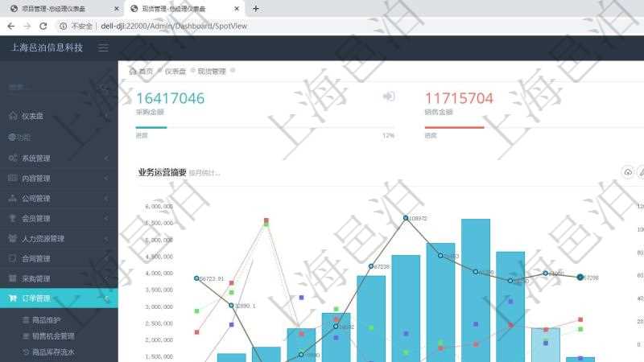Image resolution: width=644 pixels, height=362 pixels.
Task: Click the home icon in breadcrumb
Action: click(x=133, y=71)
